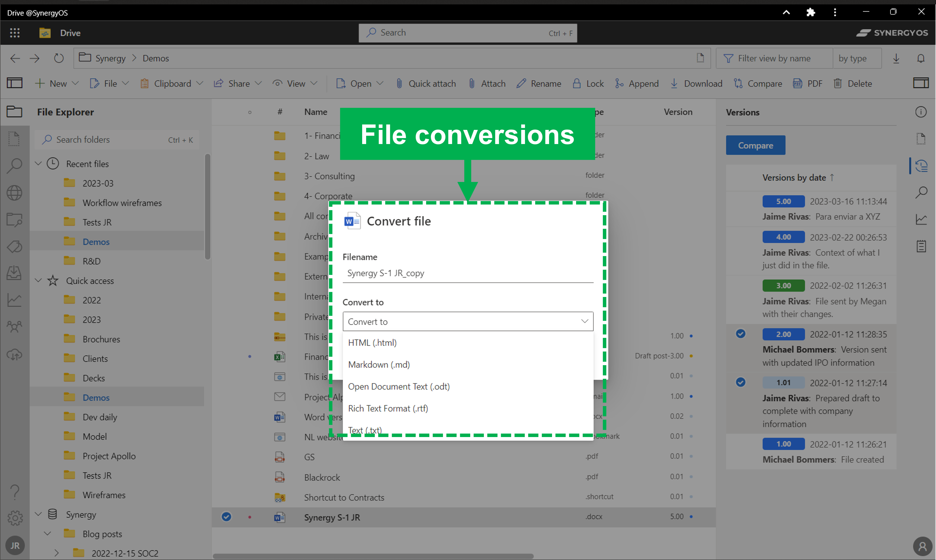The image size is (936, 560).
Task: Open the cloud sync icon in left sidebar
Action: [14, 354]
